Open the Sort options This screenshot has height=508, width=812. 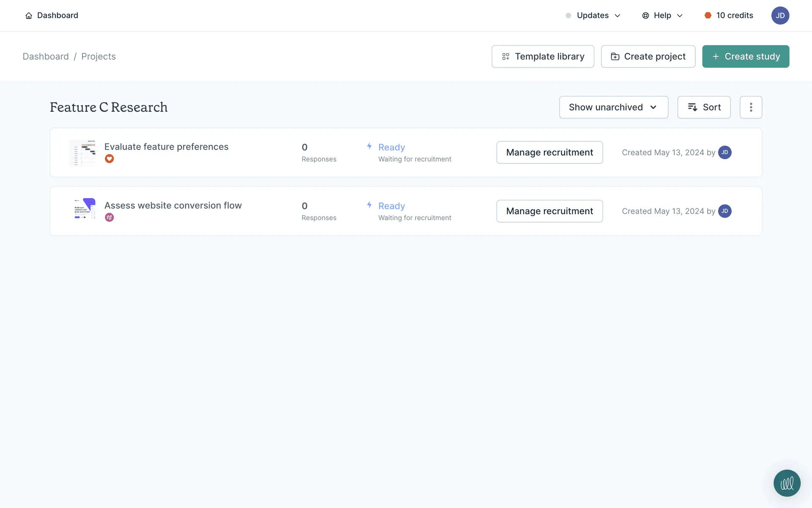[x=704, y=107]
